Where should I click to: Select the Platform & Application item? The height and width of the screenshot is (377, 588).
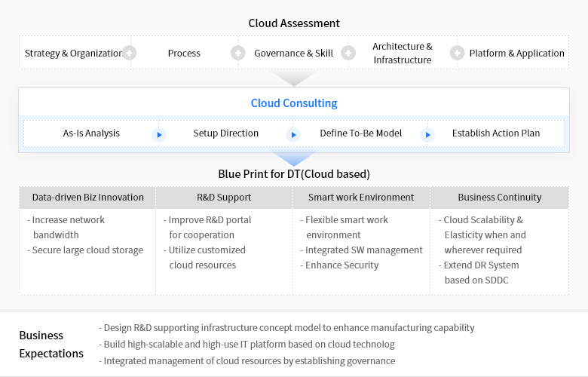(516, 54)
